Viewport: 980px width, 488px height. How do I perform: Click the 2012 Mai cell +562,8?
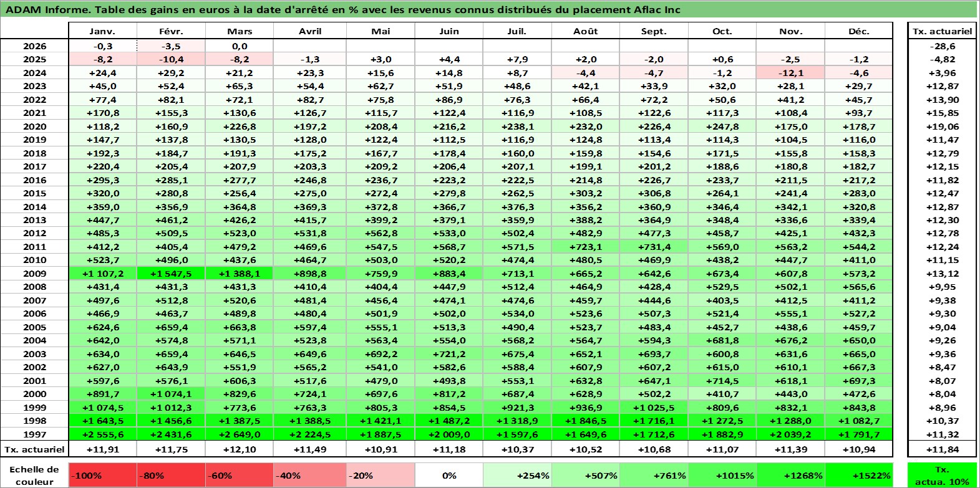pyautogui.click(x=381, y=233)
